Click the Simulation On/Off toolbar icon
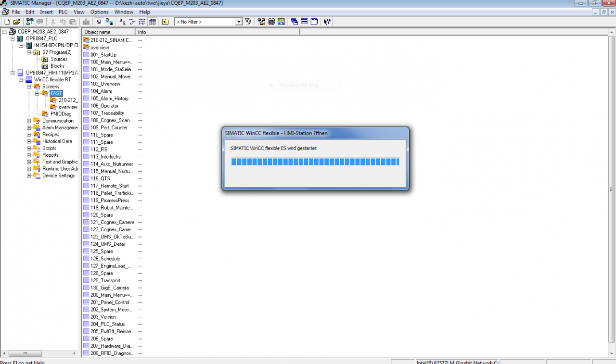The height and width of the screenshot is (364, 616). click(271, 22)
